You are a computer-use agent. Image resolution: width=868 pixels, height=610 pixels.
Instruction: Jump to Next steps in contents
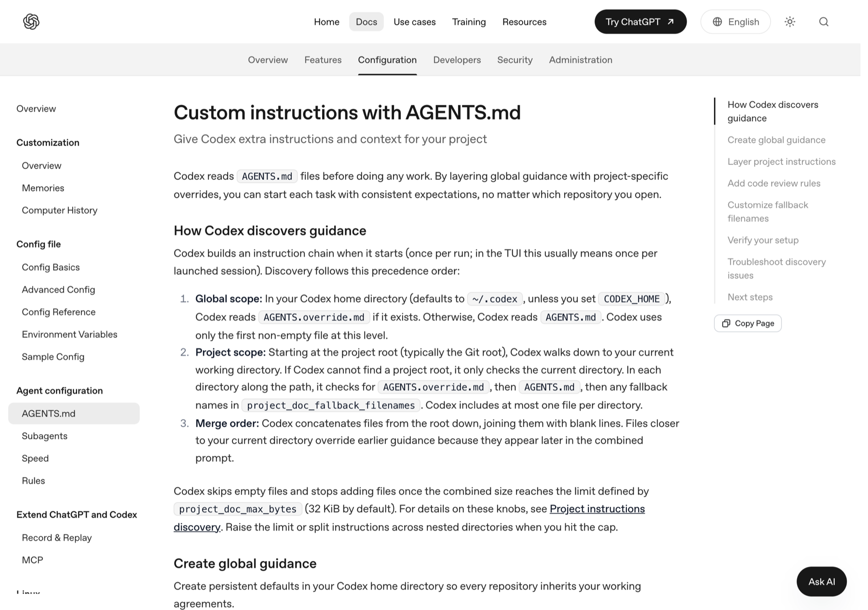tap(750, 297)
